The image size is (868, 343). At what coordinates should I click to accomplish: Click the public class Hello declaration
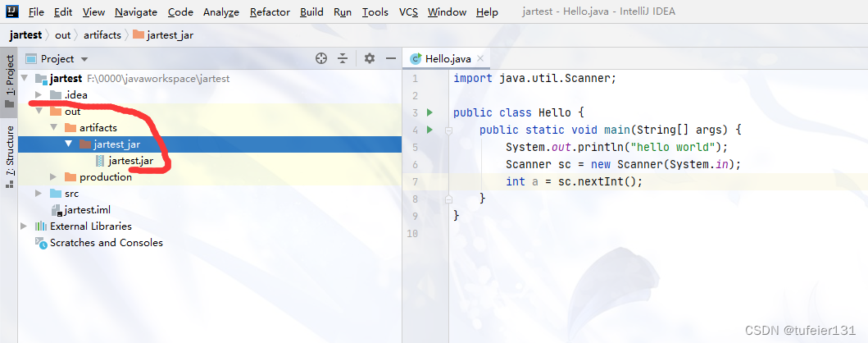click(x=519, y=113)
